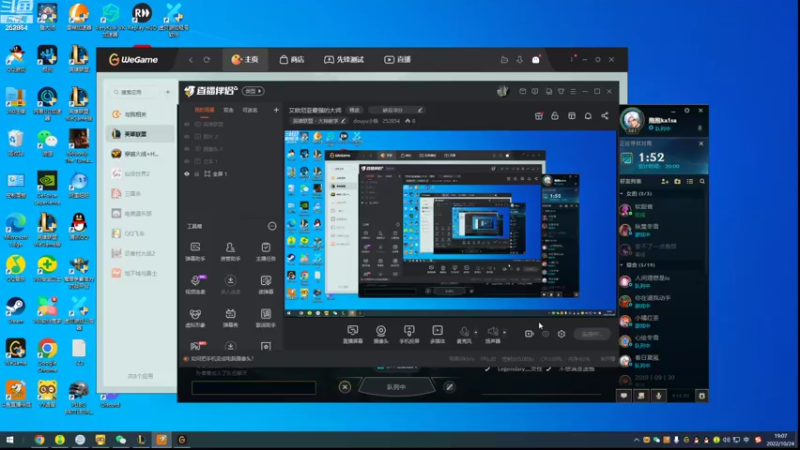Go back in WeGame navigation
Viewport: 800px width, 450px height.
[191, 60]
